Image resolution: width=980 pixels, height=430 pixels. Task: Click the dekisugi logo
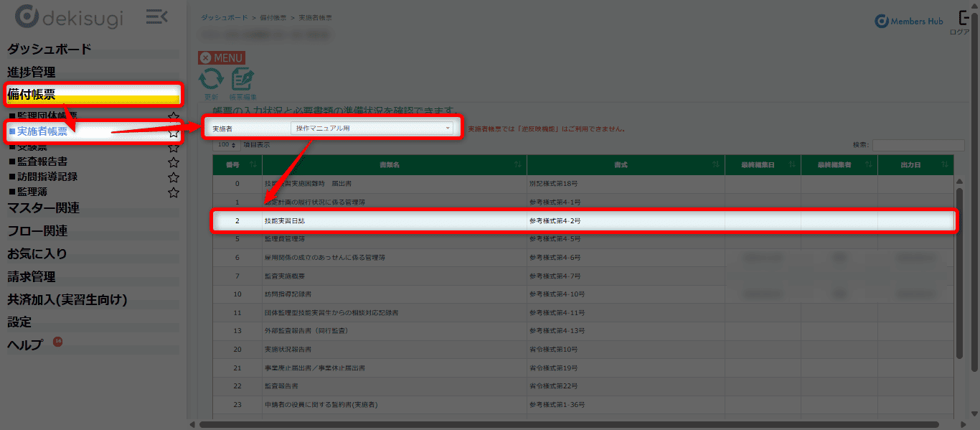tap(67, 17)
